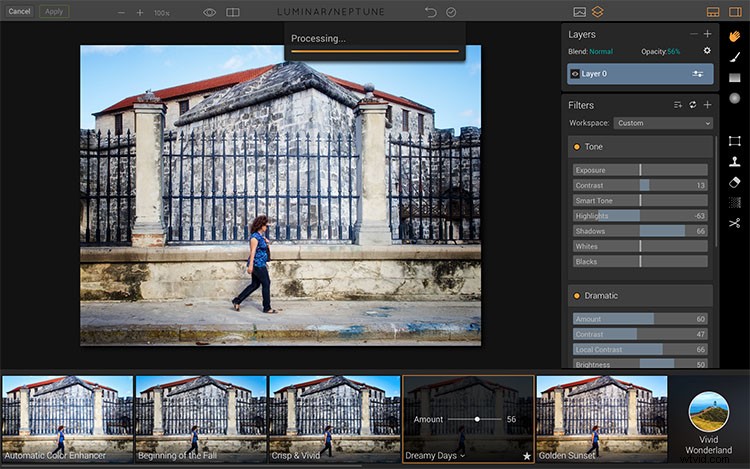Select the Clone Stamp tool

735,161
